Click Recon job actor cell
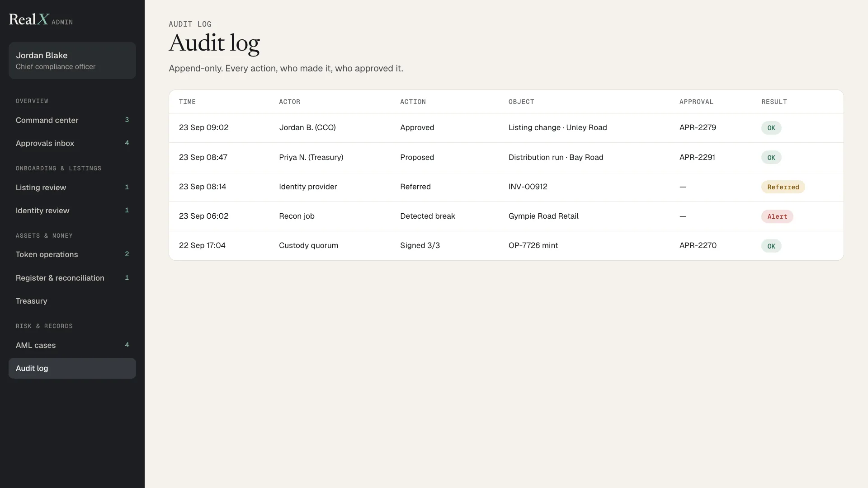This screenshot has height=488, width=868. pos(297,216)
